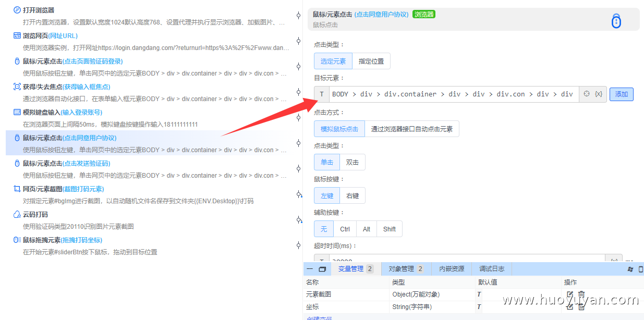Select description with keyboard input 18111111111

click(x=110, y=125)
